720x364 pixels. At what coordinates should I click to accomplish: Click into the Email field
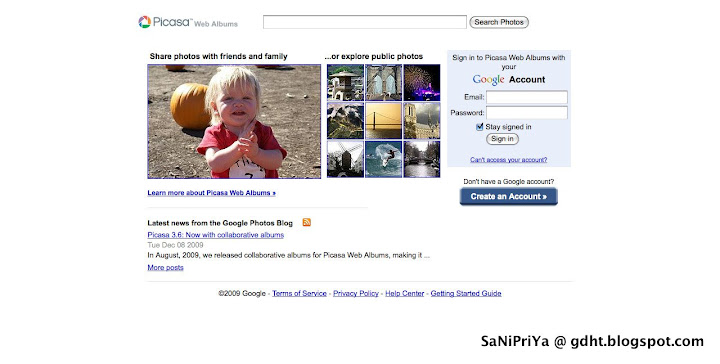pyautogui.click(x=527, y=97)
